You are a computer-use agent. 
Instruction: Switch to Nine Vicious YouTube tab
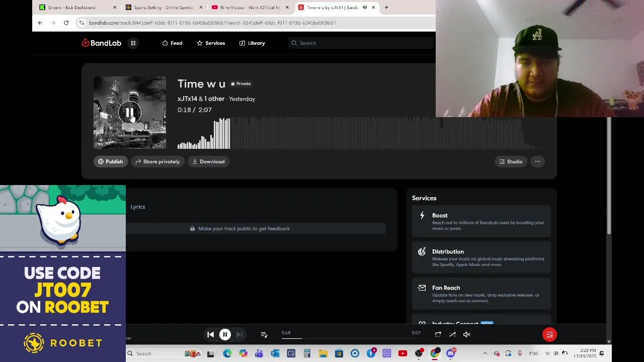coord(251,8)
